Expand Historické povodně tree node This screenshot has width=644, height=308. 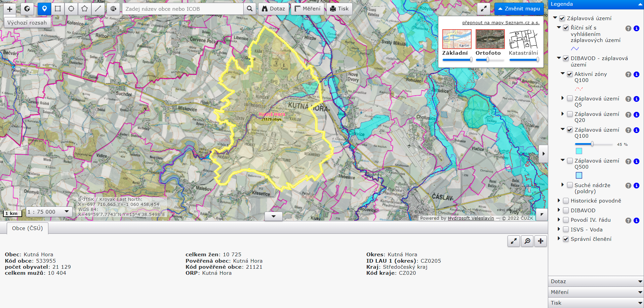[559, 201]
